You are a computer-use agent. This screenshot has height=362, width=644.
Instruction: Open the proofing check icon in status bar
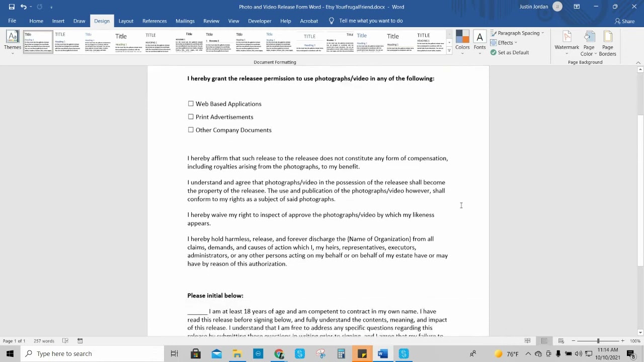pos(65,341)
